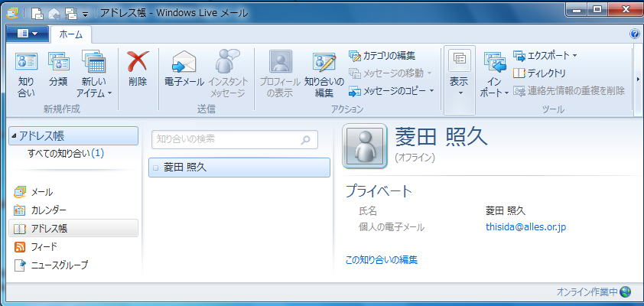Viewport: 644px width, 306px height.
Task: Click the thisida@alles.or.jp email link
Action: tap(525, 227)
